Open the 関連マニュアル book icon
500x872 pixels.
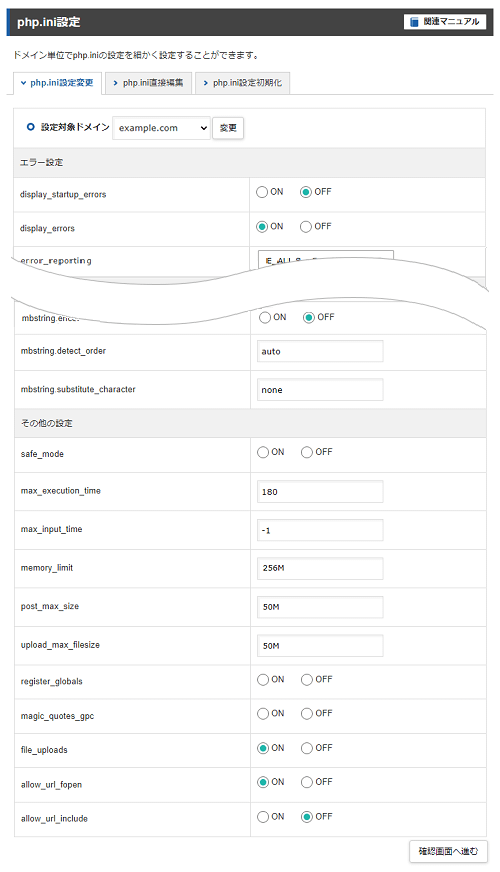point(414,22)
